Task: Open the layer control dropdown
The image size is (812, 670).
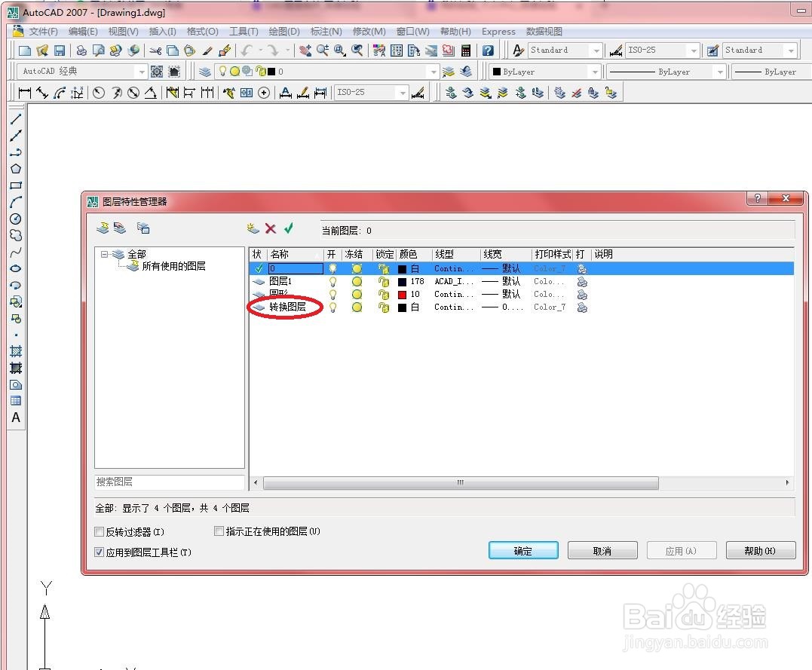Action: click(x=434, y=72)
